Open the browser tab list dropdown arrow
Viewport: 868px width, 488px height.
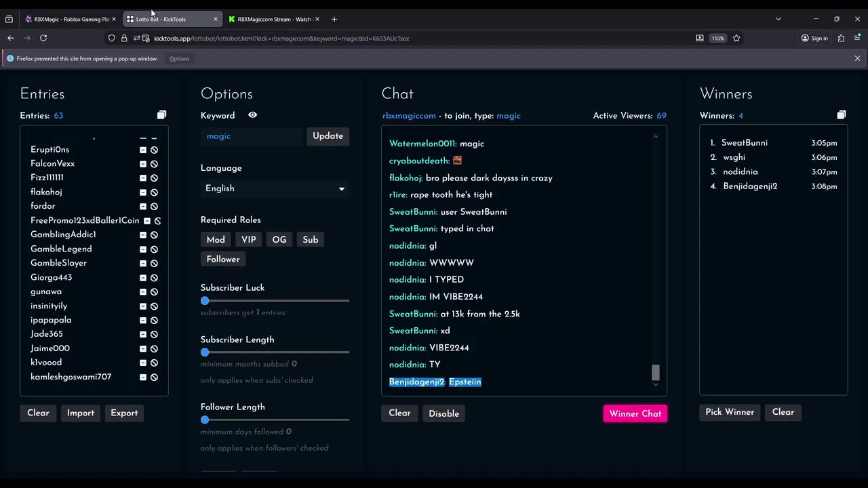pyautogui.click(x=778, y=19)
